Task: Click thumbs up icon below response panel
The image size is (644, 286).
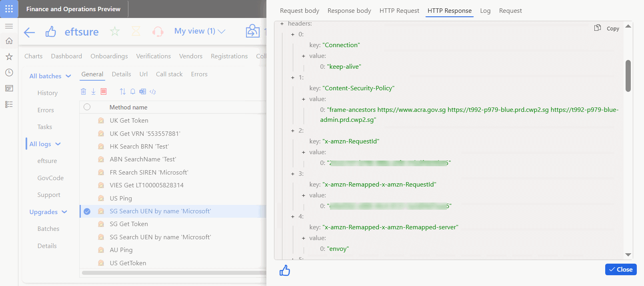Action: pyautogui.click(x=285, y=270)
